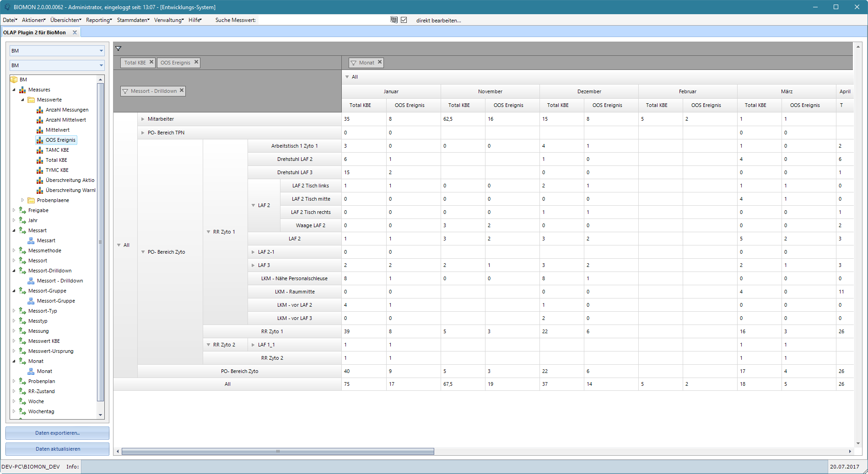The image size is (868, 474).
Task: Expand the PO- Bereich TPN row
Action: click(x=143, y=133)
